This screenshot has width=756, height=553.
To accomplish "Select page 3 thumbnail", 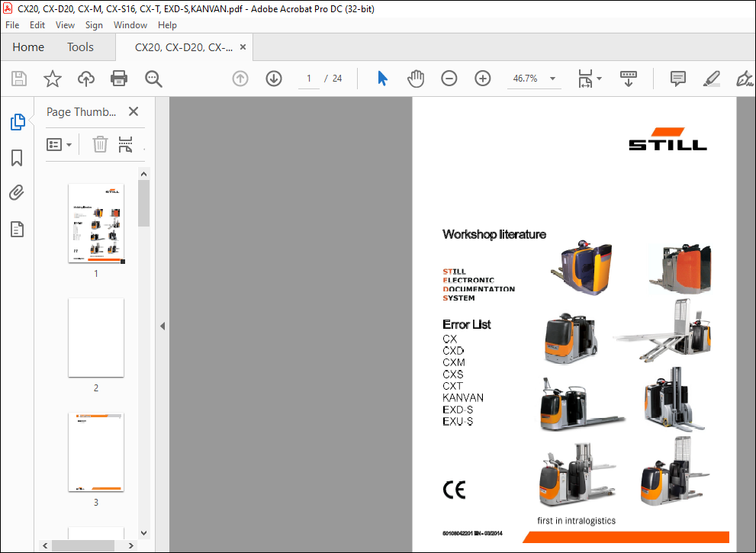I will 96,452.
